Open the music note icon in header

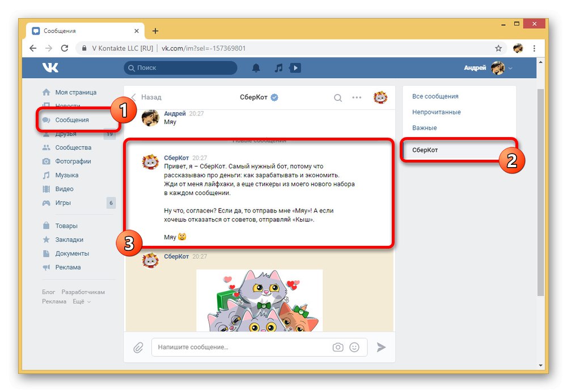click(278, 68)
